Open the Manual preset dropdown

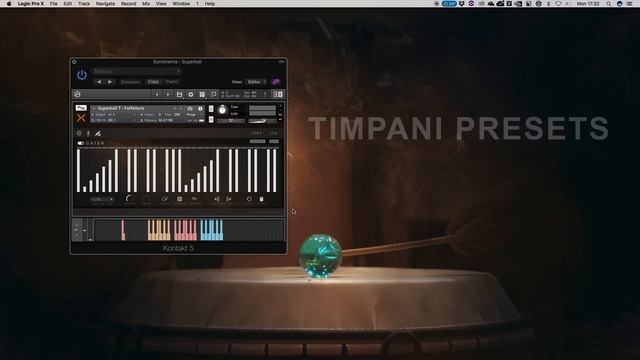(137, 71)
